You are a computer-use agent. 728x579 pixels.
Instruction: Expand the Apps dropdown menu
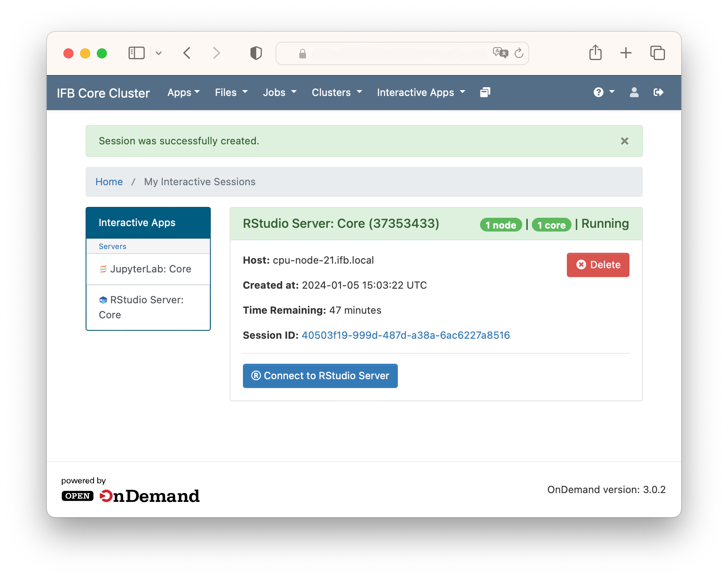[184, 93]
